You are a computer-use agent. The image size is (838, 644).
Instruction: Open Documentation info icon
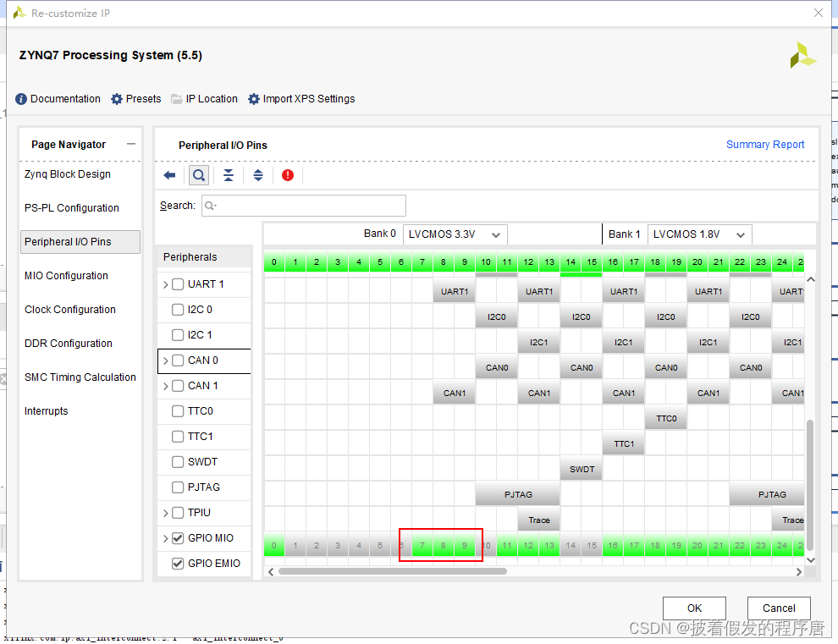(21, 99)
